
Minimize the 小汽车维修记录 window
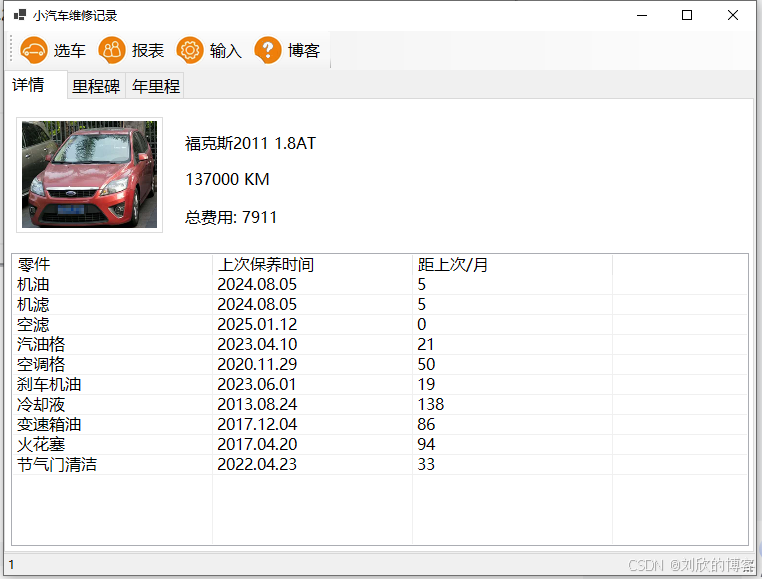[642, 15]
